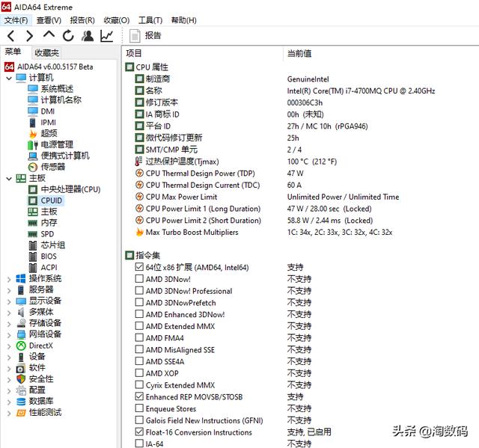
Task: Open the 电源管理 power management item
Action: [57, 144]
